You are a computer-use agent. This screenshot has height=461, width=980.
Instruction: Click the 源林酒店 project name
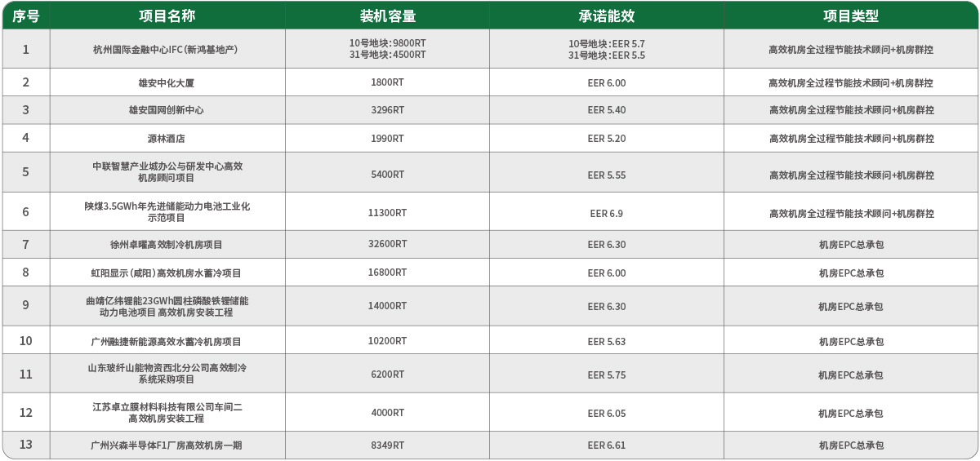(167, 139)
